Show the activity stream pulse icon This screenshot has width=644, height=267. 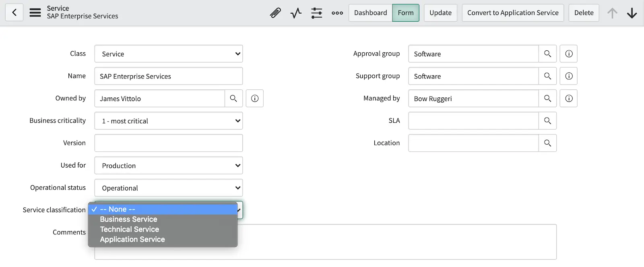pos(296,13)
